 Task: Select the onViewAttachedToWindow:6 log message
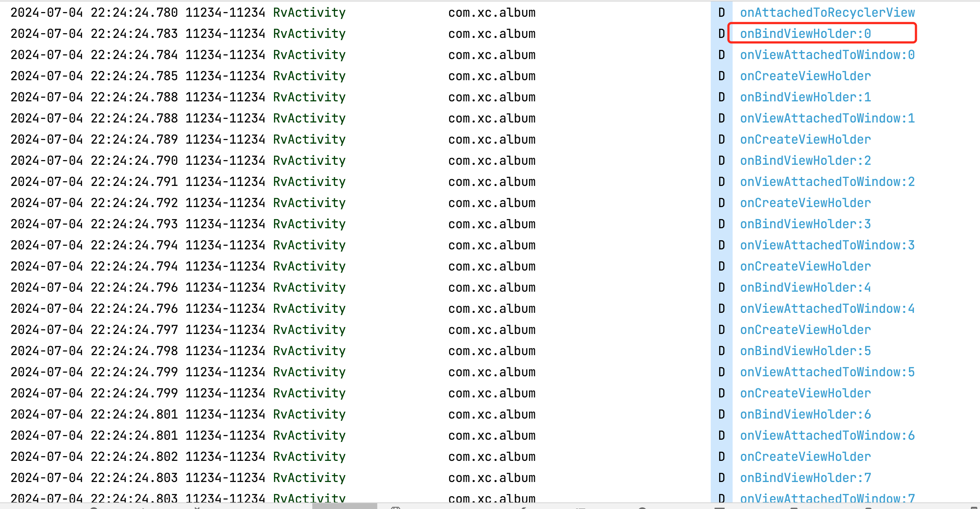[x=827, y=436]
